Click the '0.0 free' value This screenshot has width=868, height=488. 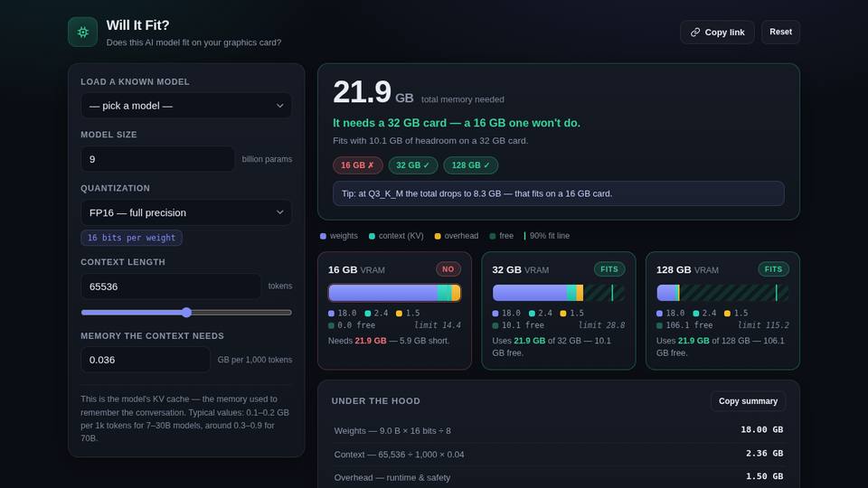click(x=356, y=325)
